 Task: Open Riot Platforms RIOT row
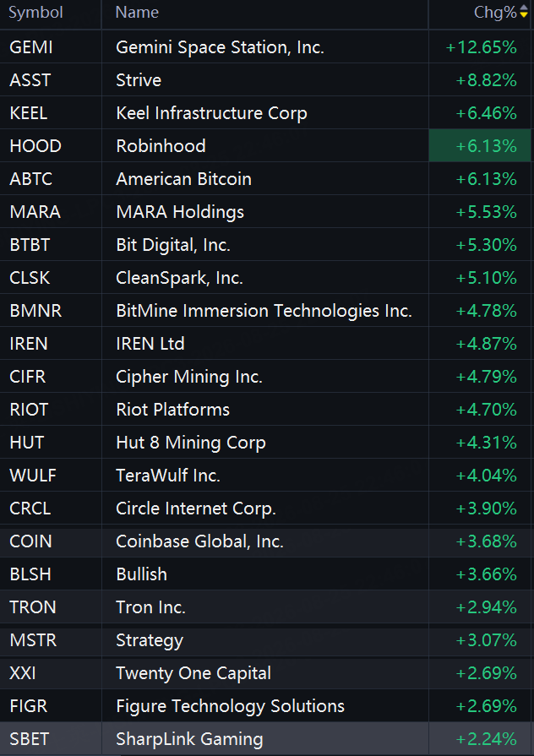pos(265,410)
